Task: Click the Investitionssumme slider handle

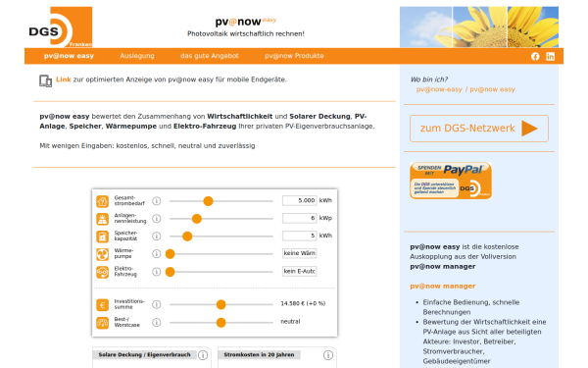Action: 221,304
